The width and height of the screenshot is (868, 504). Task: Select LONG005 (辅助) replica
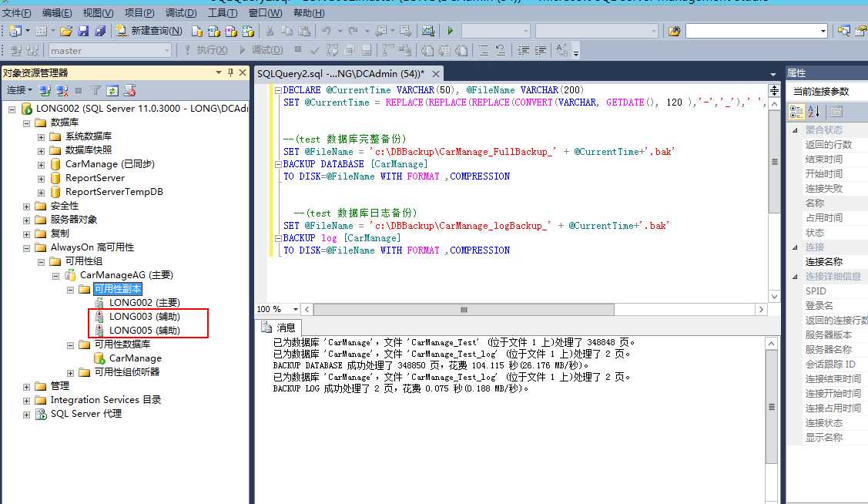(x=144, y=331)
